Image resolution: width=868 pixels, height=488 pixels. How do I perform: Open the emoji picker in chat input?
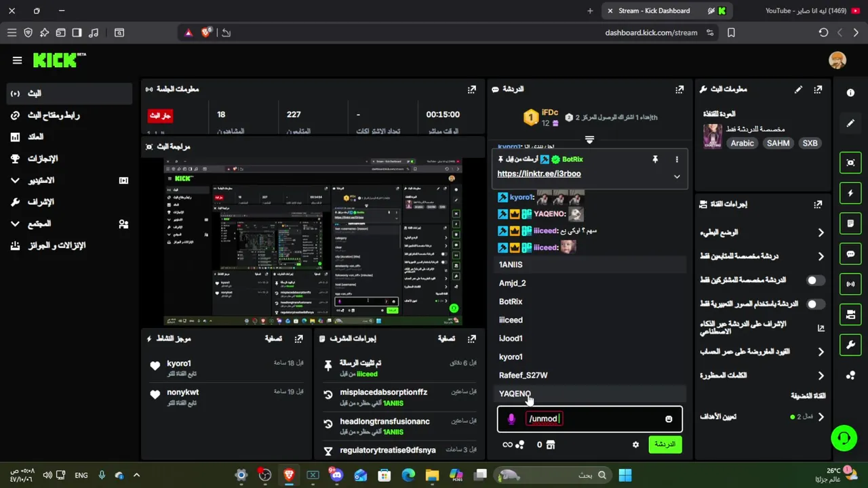pyautogui.click(x=669, y=419)
